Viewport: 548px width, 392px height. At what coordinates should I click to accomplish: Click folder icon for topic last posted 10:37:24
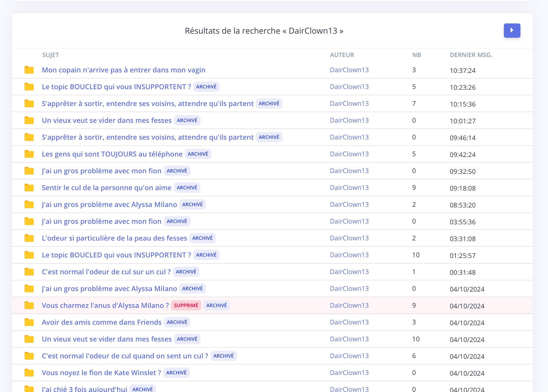point(29,70)
